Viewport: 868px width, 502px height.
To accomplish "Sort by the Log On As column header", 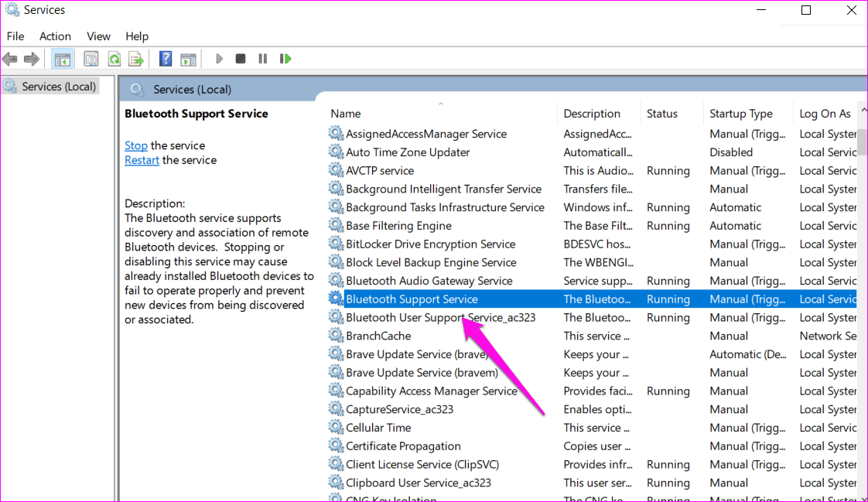I will 825,114.
